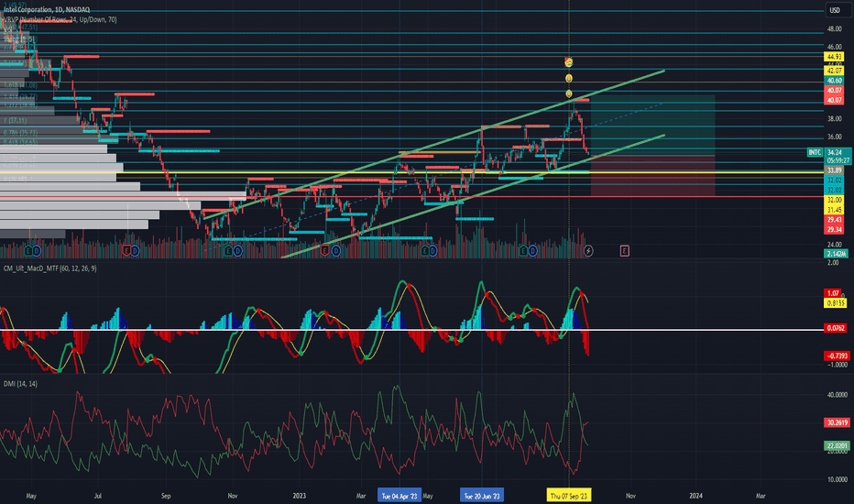Select the red stop-loss zone of long position

[653, 176]
